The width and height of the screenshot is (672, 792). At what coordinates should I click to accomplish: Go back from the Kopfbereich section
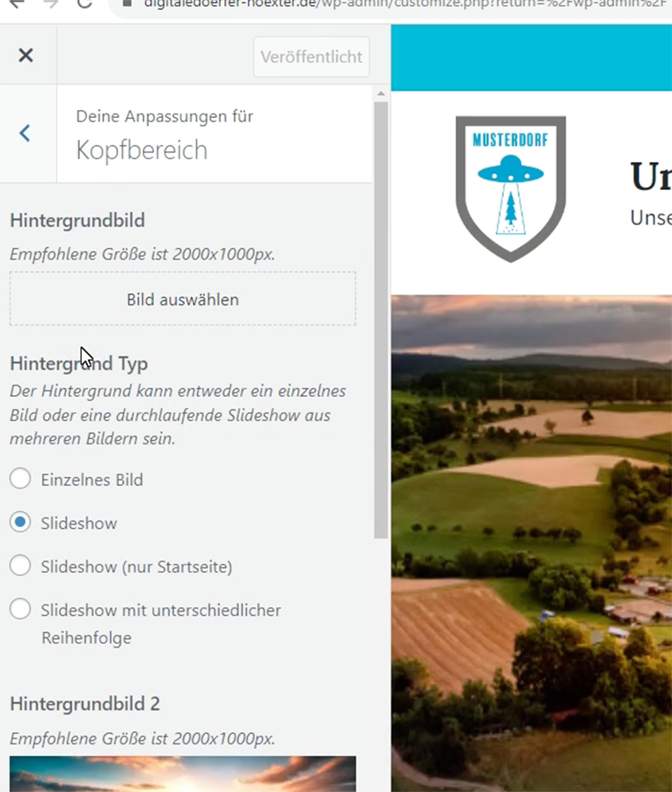26,133
